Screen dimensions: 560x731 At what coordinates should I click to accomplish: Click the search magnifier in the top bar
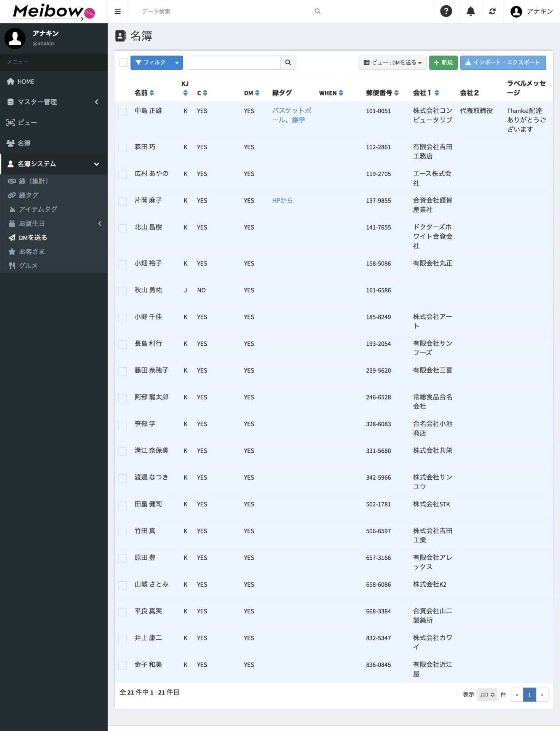click(x=317, y=11)
